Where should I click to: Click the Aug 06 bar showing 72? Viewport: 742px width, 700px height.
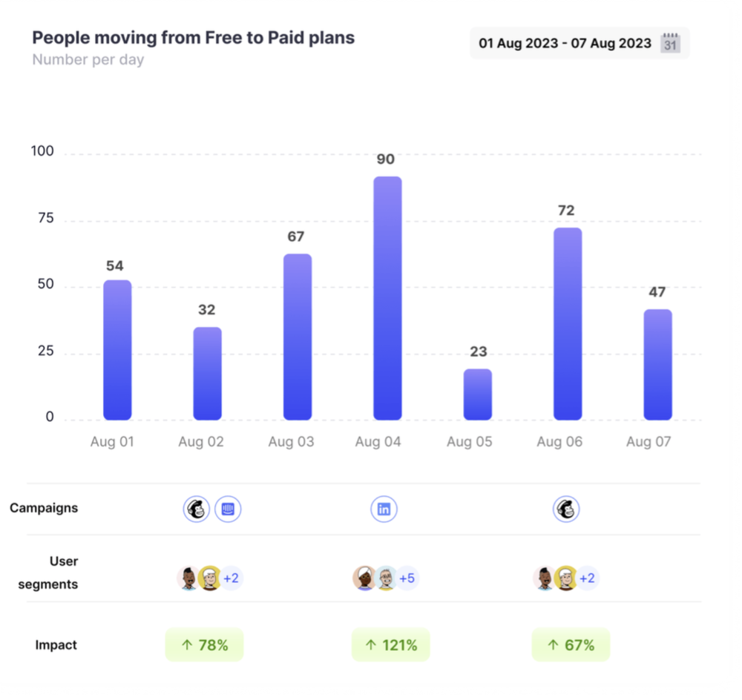click(x=568, y=324)
